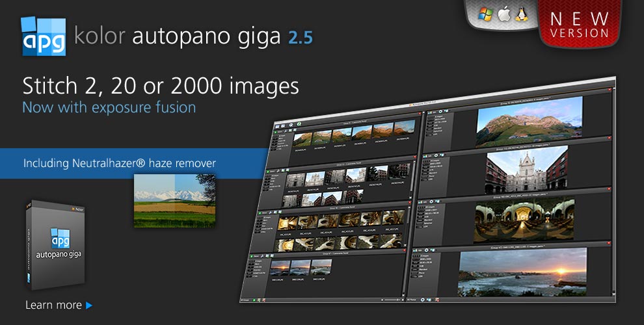Open the stitched mountain panorama preview
The height and width of the screenshot is (325, 644).
point(529,121)
